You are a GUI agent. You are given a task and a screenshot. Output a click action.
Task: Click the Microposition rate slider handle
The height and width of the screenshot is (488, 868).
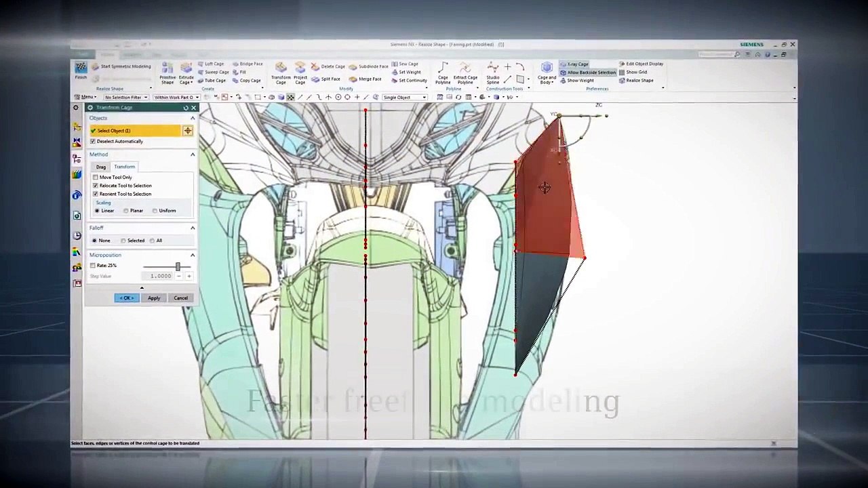click(178, 266)
